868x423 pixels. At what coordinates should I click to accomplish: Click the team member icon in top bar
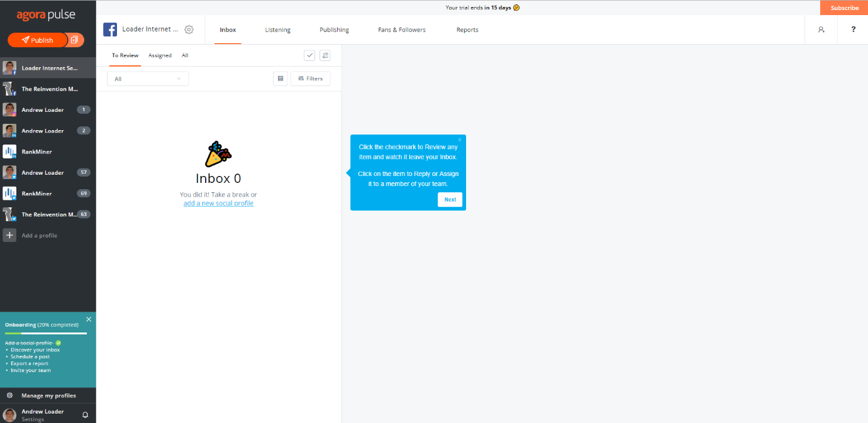click(x=821, y=30)
